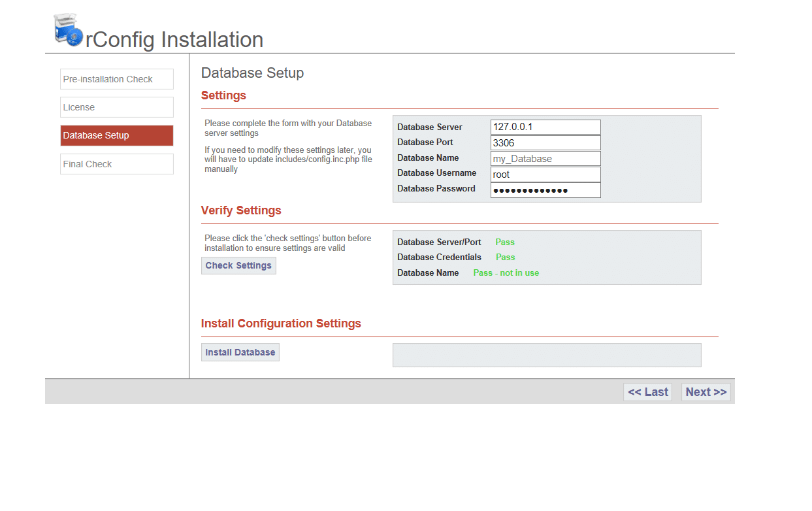Click the Install Configuration Settings heading
Viewport: 812px width, 511px height.
click(281, 323)
